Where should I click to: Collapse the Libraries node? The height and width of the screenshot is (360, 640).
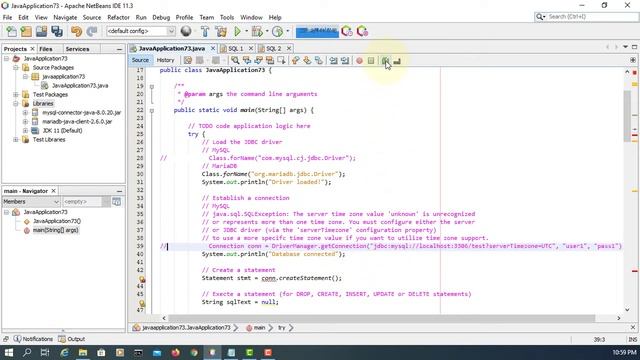[16, 104]
